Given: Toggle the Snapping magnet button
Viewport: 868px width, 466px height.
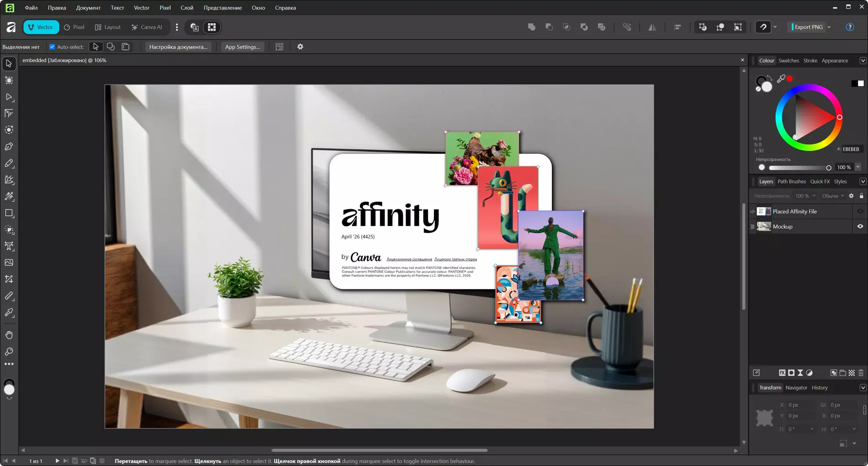Looking at the screenshot, I should point(763,27).
